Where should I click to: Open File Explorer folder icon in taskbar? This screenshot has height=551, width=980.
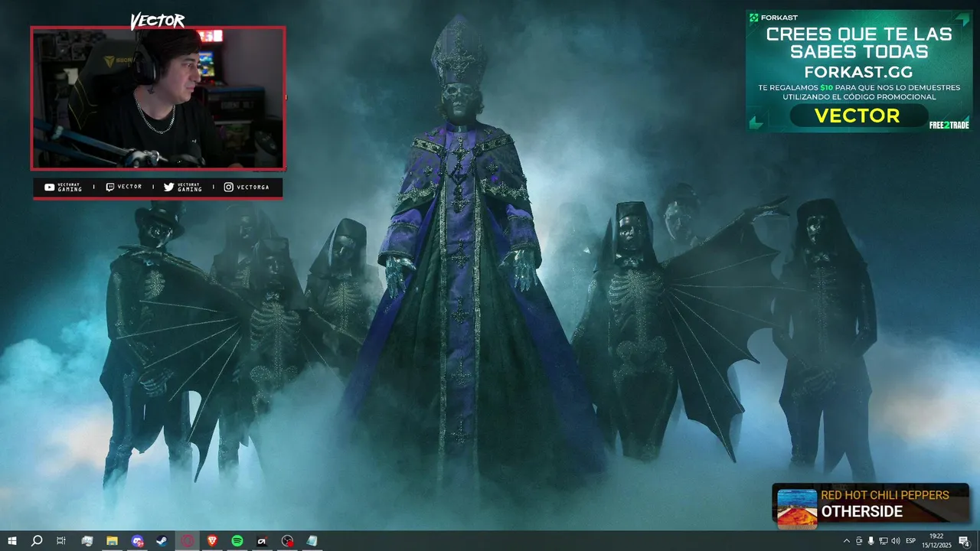(112, 541)
